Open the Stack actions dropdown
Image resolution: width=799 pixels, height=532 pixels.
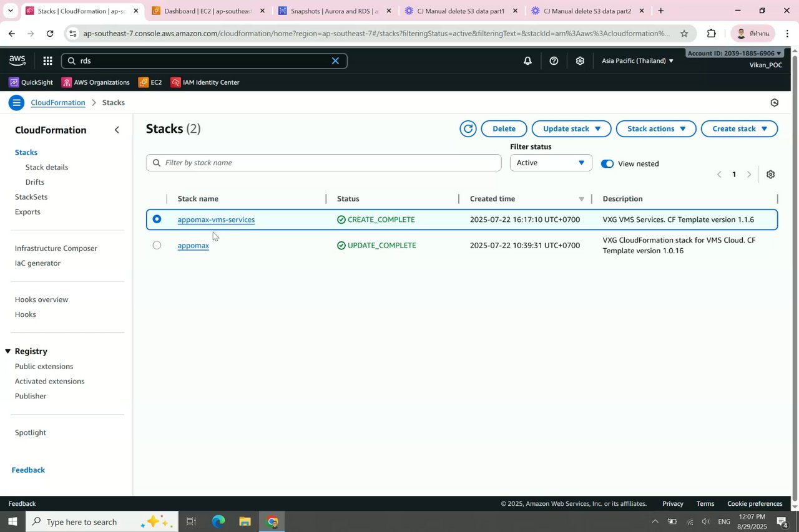pos(656,128)
